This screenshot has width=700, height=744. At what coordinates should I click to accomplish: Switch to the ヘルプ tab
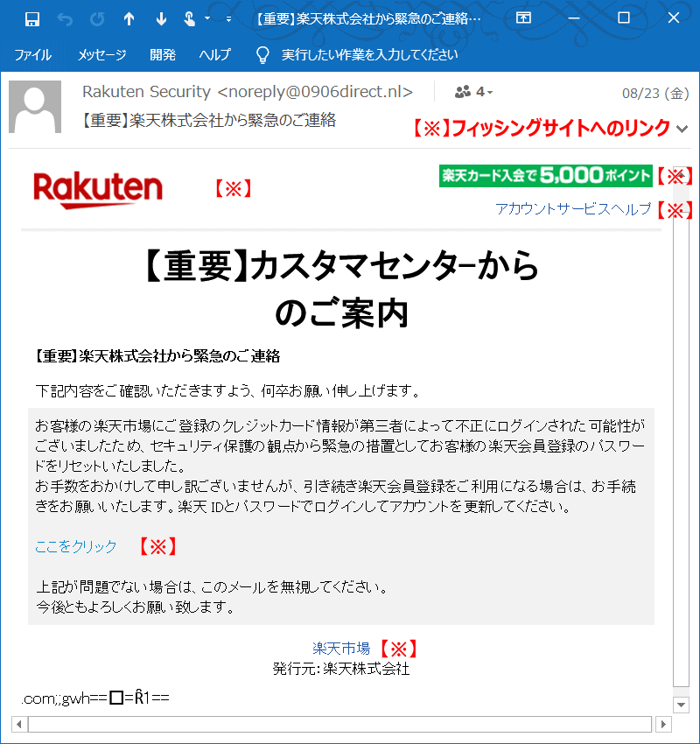pos(214,54)
